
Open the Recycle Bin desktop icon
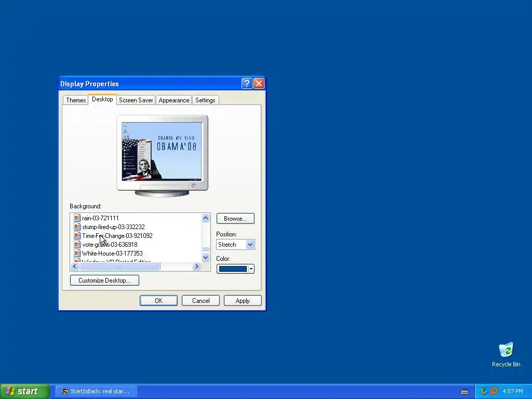point(506,354)
